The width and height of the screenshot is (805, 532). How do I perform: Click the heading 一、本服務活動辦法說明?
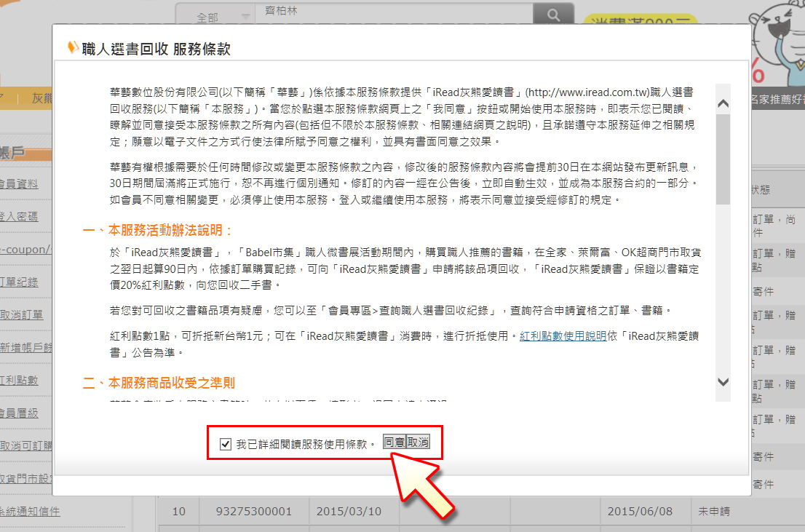click(158, 231)
